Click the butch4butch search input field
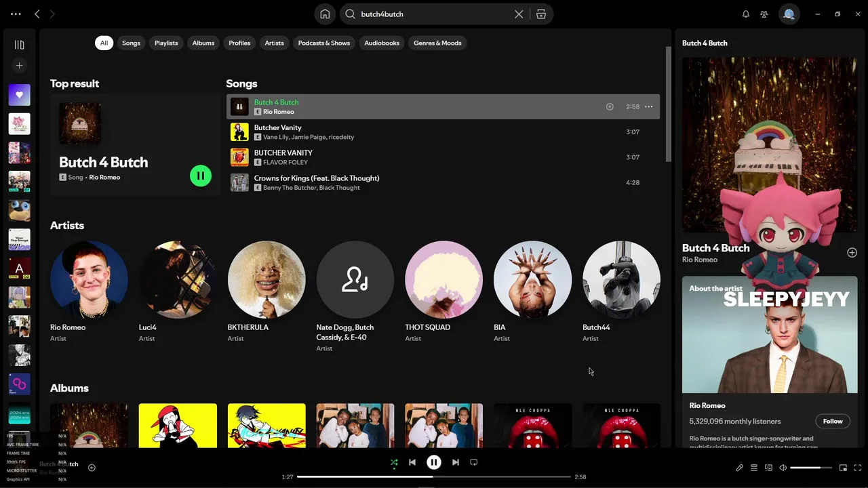868x488 pixels. (x=435, y=14)
